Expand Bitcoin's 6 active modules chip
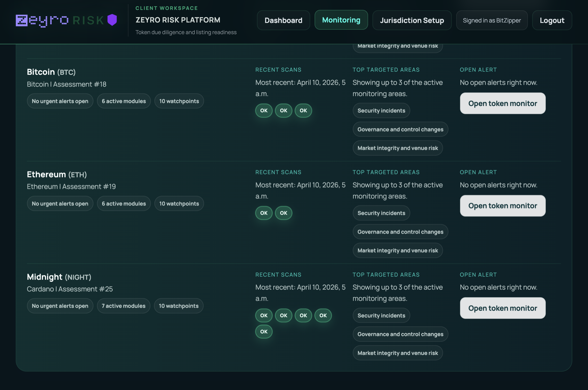This screenshot has height=390, width=588. coord(123,101)
